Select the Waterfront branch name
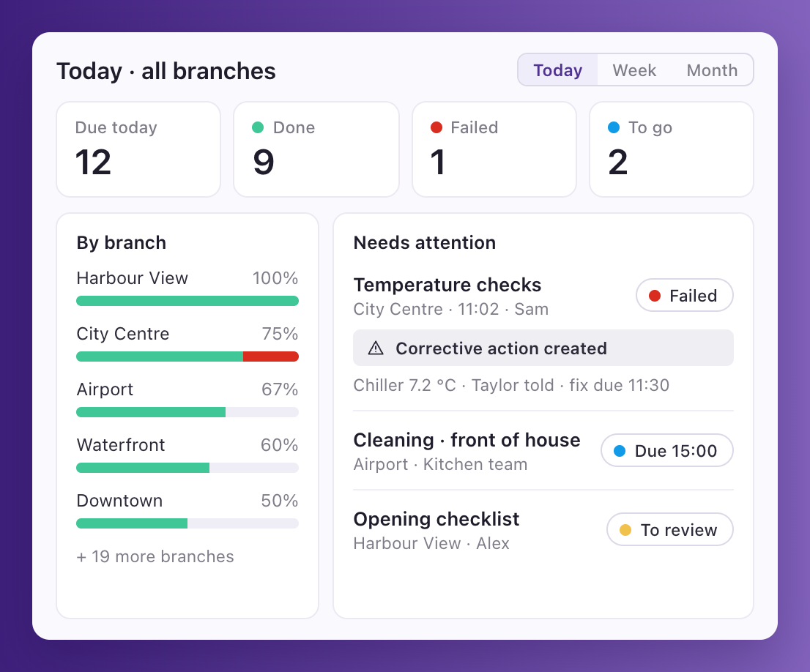Image resolution: width=810 pixels, height=672 pixels. coord(121,445)
